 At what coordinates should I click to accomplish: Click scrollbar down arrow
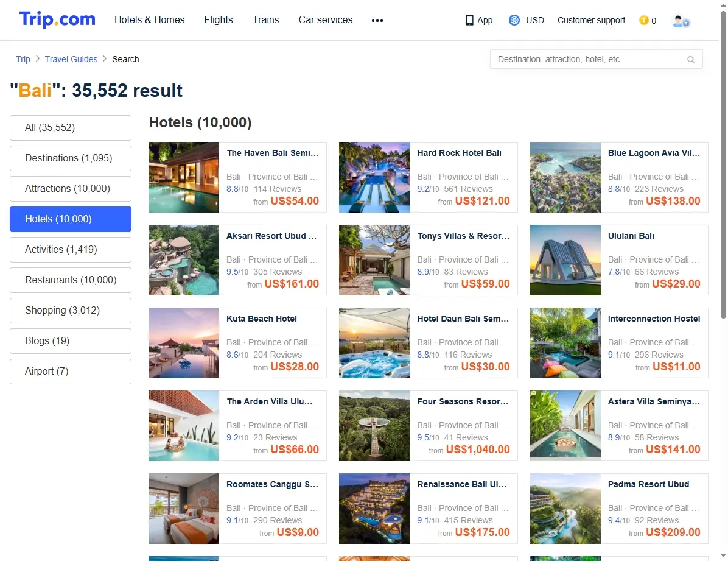723,556
